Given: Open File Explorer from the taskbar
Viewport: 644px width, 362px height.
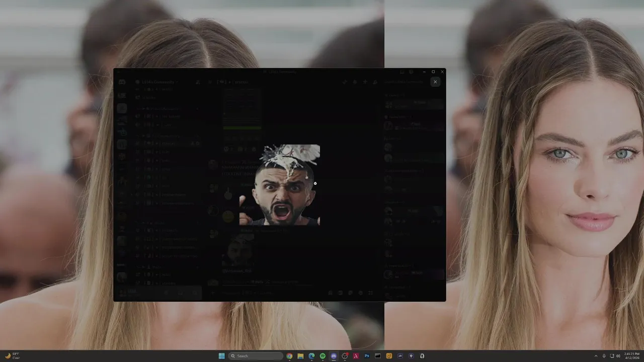Looking at the screenshot, I should 300,356.
